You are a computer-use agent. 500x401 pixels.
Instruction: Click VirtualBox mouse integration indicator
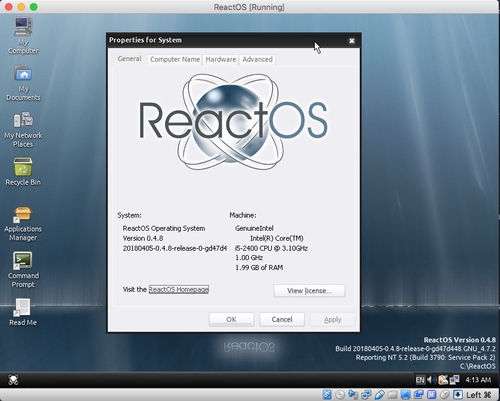click(x=445, y=395)
